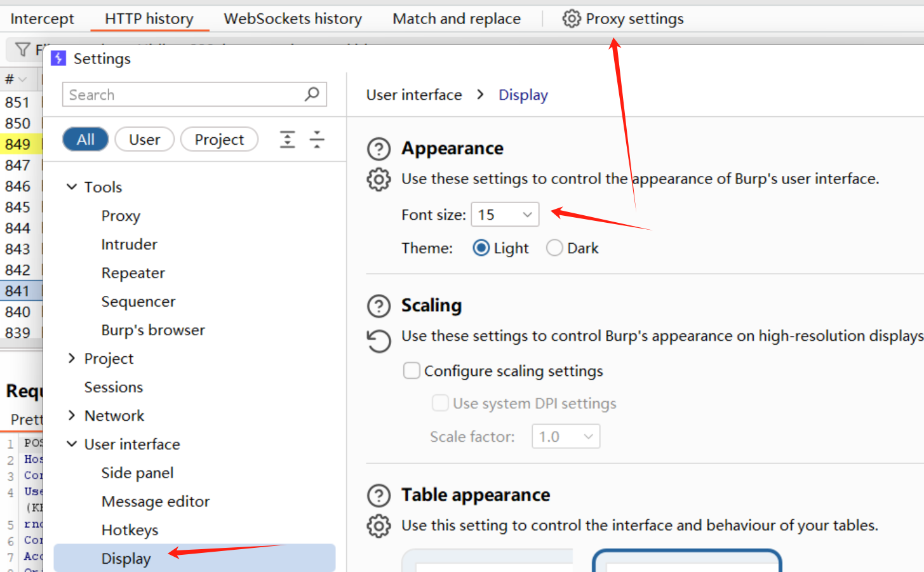The image size is (924, 572).
Task: Collapse the Tools tree section
Action: tap(72, 187)
